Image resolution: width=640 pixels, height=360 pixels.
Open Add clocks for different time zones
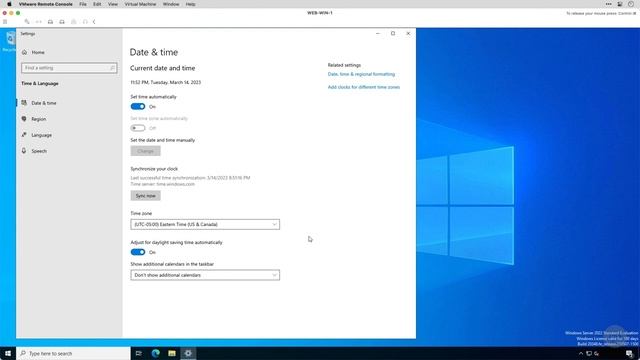click(364, 87)
